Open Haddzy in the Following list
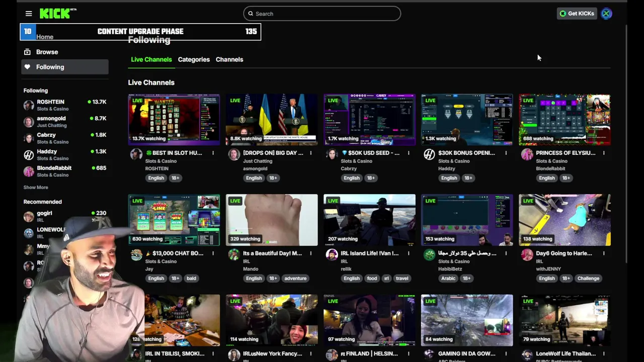 click(x=64, y=154)
